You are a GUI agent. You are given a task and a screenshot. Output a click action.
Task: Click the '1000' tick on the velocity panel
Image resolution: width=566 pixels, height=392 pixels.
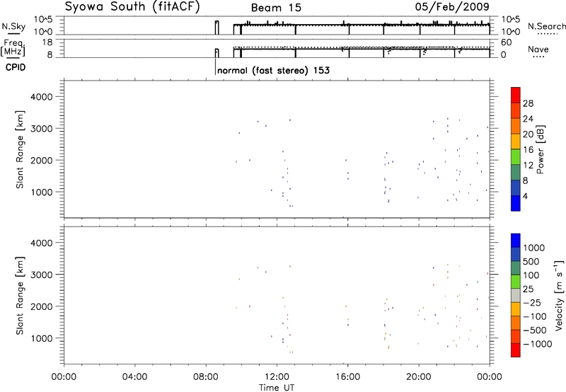point(42,338)
